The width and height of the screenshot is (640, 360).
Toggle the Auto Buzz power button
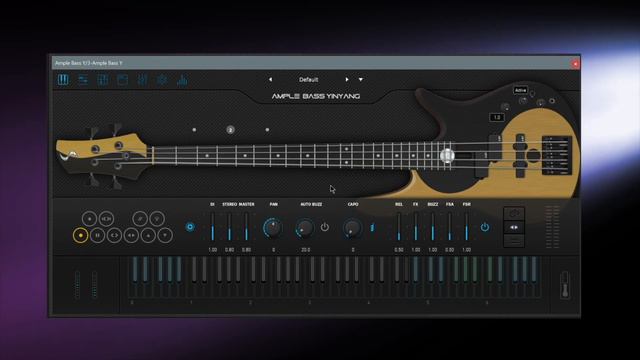(x=324, y=227)
